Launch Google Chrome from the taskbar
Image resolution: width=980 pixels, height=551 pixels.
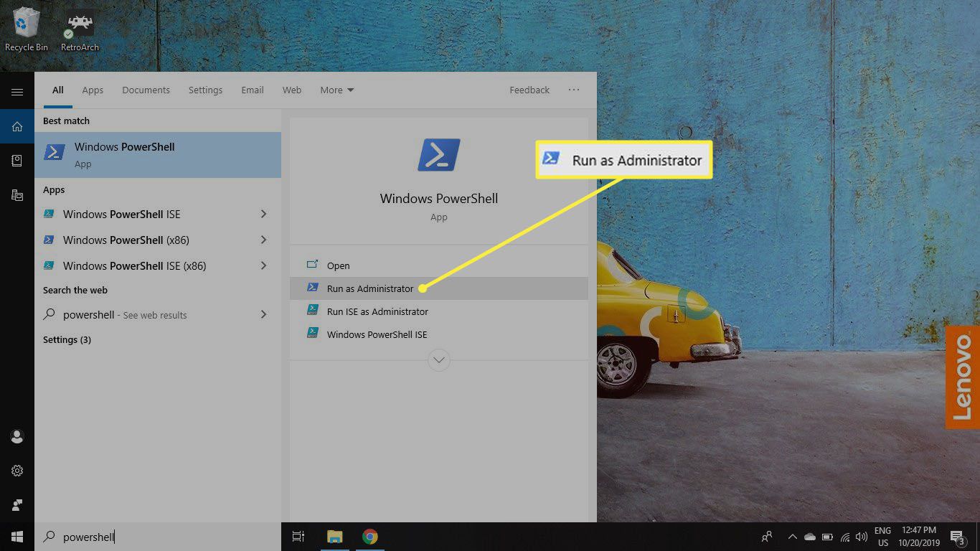tap(369, 537)
